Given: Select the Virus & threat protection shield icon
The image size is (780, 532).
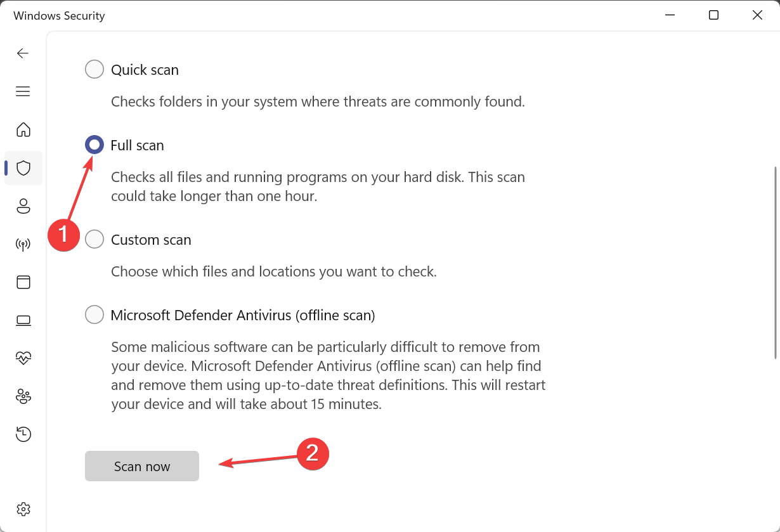Looking at the screenshot, I should [x=23, y=168].
